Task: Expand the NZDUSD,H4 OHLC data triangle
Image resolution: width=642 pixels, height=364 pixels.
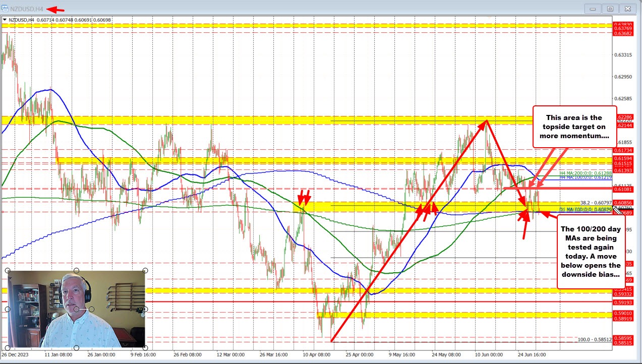Action: [x=6, y=21]
